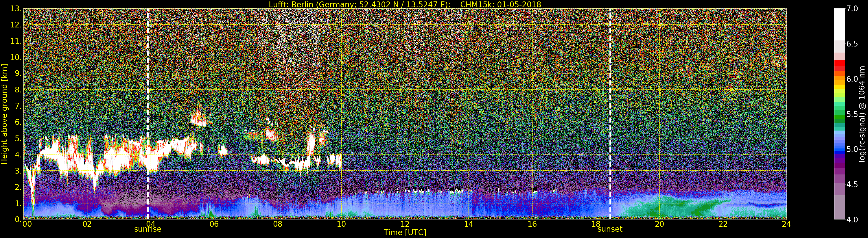Screen dimensions: 868x238
Task: Click time axis tick '24'
Action: pos(786,224)
